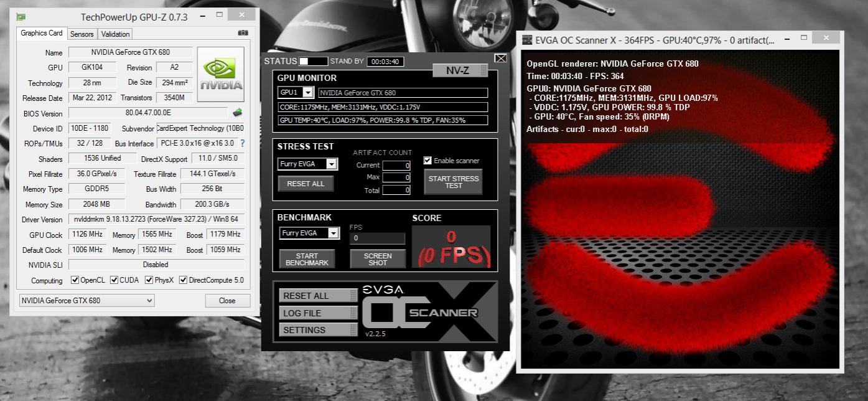Click the Device ID value 10DE - 1180
The width and height of the screenshot is (868, 401).
[x=89, y=128]
